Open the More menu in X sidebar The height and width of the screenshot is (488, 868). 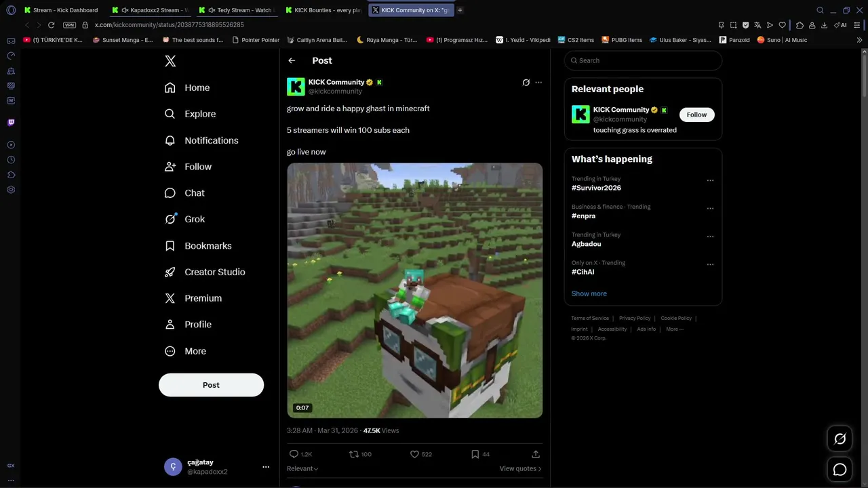point(186,351)
